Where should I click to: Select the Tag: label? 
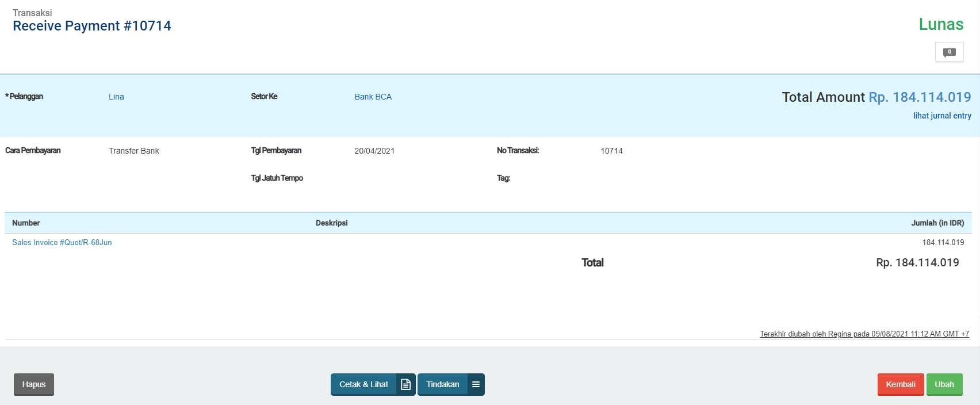tap(503, 178)
